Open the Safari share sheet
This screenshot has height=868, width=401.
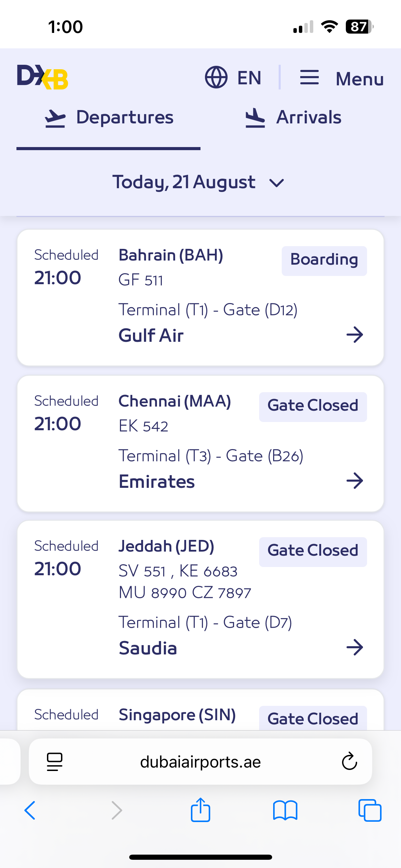click(x=200, y=810)
